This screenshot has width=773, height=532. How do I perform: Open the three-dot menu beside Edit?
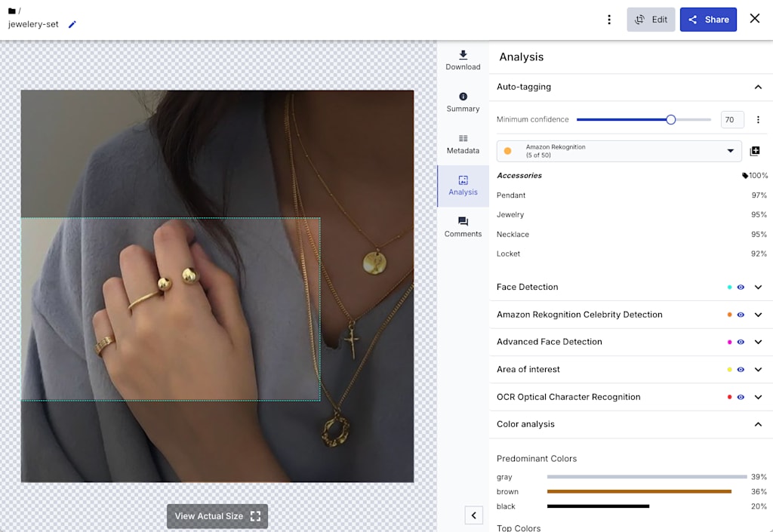609,19
